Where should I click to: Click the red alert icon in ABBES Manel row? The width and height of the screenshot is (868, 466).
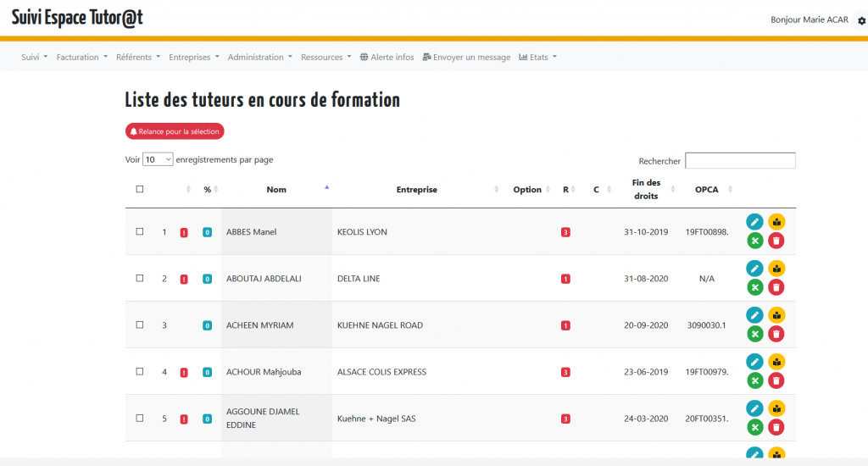click(x=184, y=232)
